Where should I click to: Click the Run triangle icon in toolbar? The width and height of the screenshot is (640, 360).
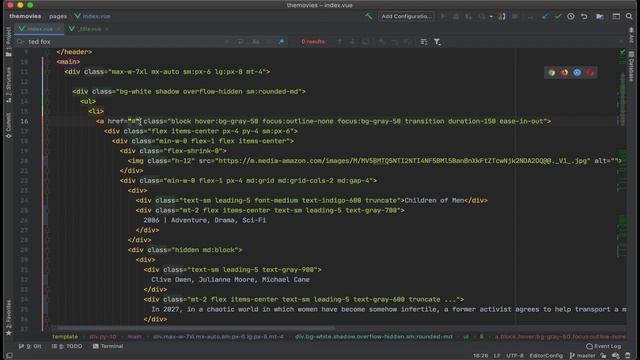click(443, 16)
